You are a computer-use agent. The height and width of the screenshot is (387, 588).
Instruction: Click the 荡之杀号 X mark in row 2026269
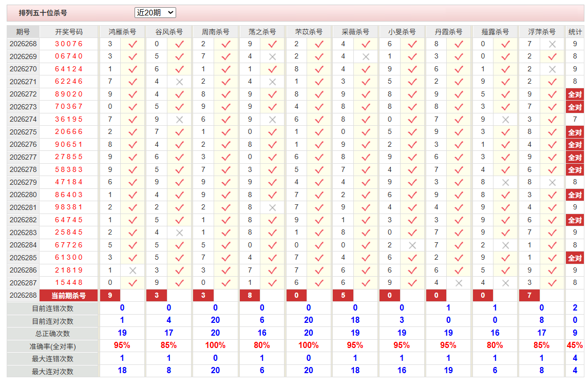click(x=273, y=56)
